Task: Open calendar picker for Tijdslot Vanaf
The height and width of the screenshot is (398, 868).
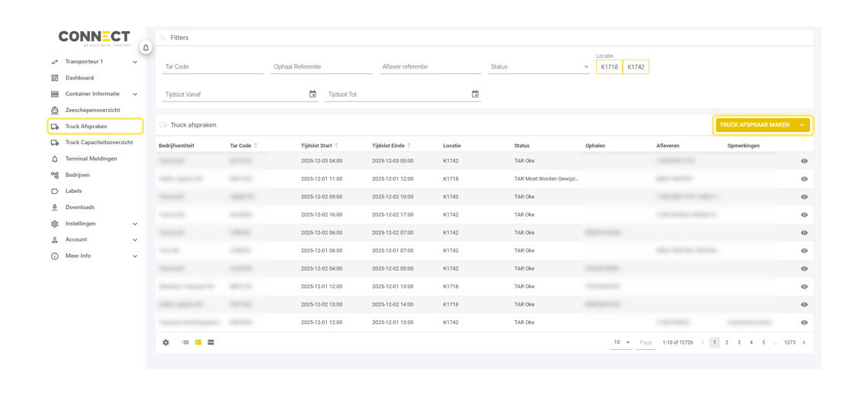Action: click(312, 95)
